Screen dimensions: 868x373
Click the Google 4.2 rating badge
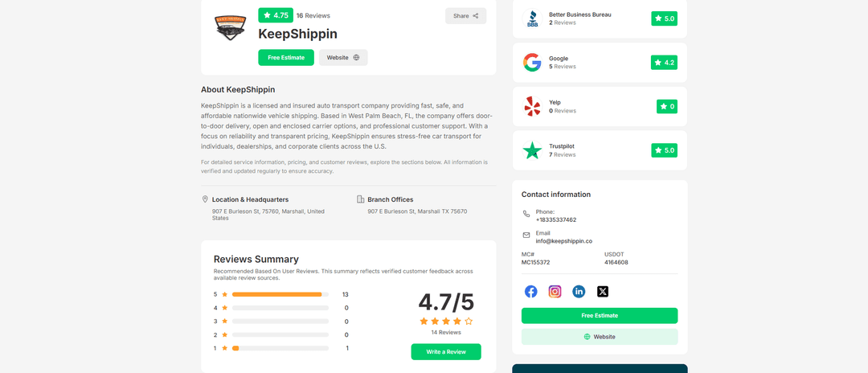pyautogui.click(x=665, y=63)
